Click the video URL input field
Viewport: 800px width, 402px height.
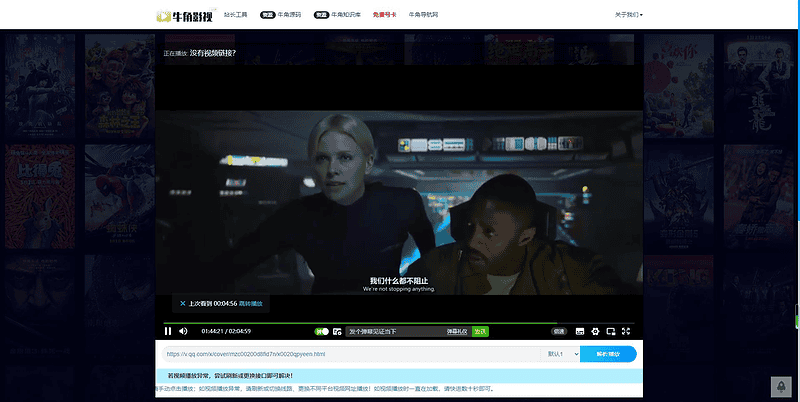352,354
